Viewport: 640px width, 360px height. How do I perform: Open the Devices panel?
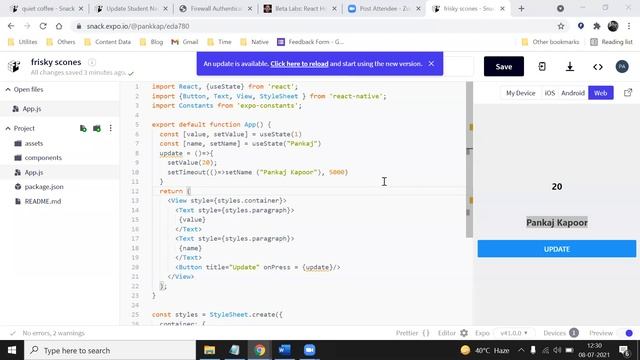(x=561, y=333)
